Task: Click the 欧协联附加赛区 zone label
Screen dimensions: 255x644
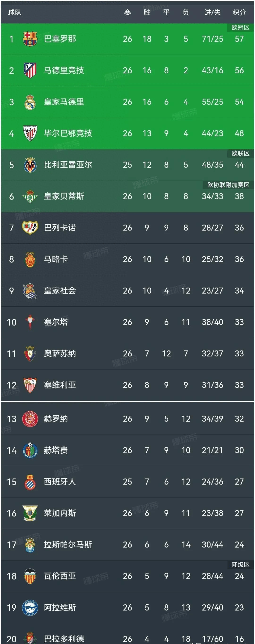Action: [228, 185]
